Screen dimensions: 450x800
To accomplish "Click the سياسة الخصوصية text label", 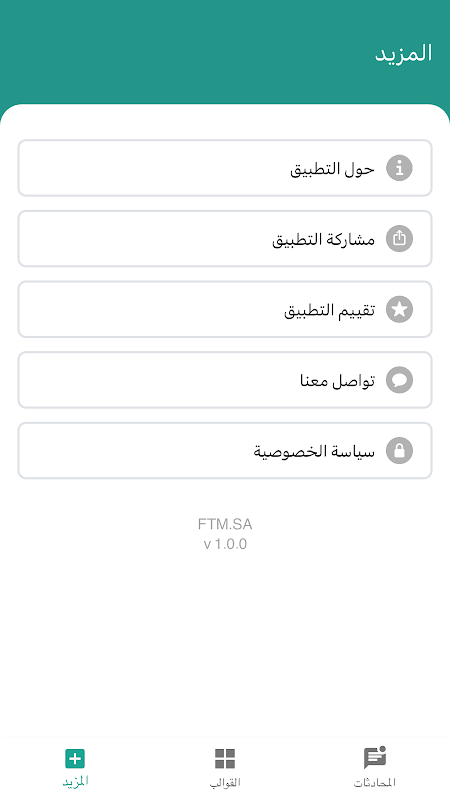I will coord(314,451).
